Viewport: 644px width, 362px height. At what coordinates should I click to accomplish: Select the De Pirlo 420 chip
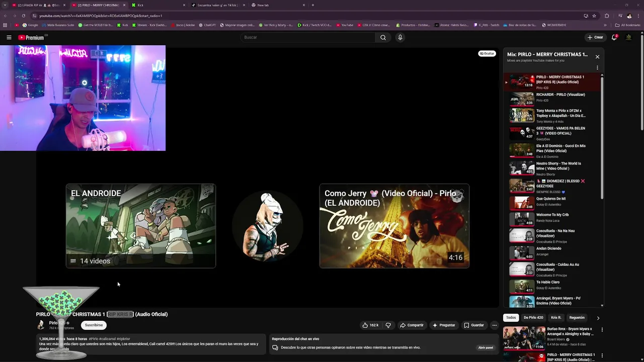(533, 318)
